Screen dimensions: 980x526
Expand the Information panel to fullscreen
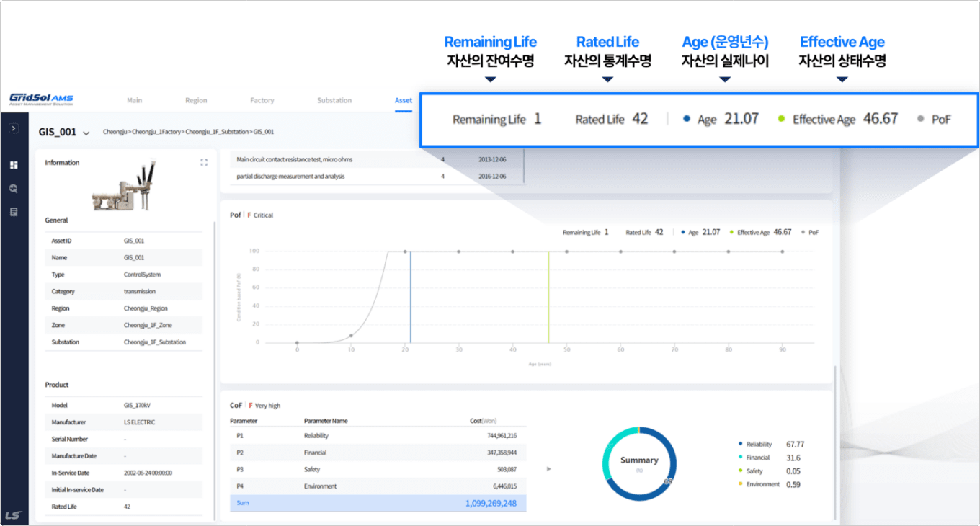click(x=204, y=163)
